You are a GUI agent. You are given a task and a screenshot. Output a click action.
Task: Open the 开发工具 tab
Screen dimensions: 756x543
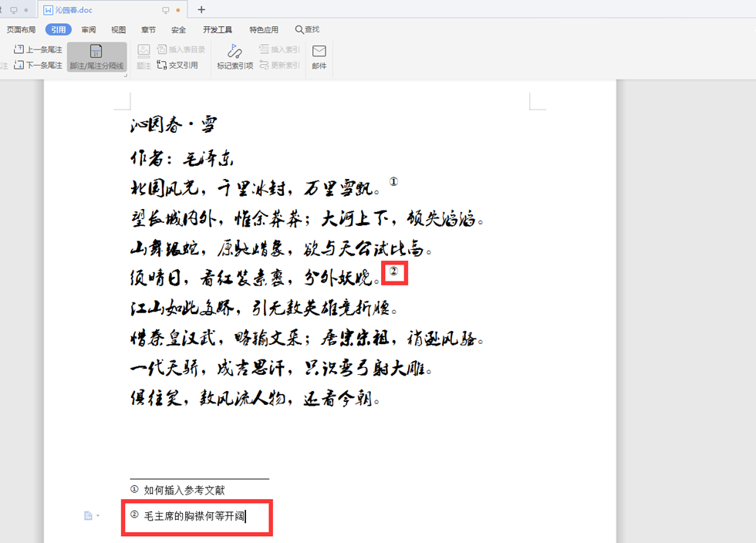(218, 30)
